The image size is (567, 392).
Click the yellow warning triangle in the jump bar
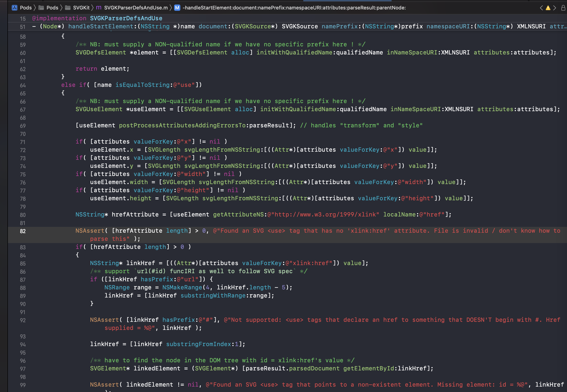(548, 8)
